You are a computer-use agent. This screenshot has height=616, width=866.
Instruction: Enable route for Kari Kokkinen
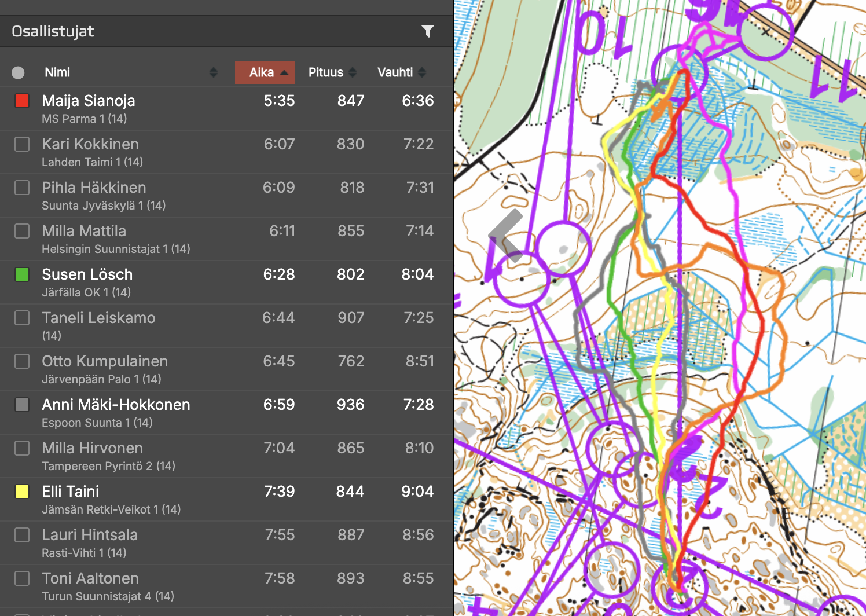pos(22,144)
